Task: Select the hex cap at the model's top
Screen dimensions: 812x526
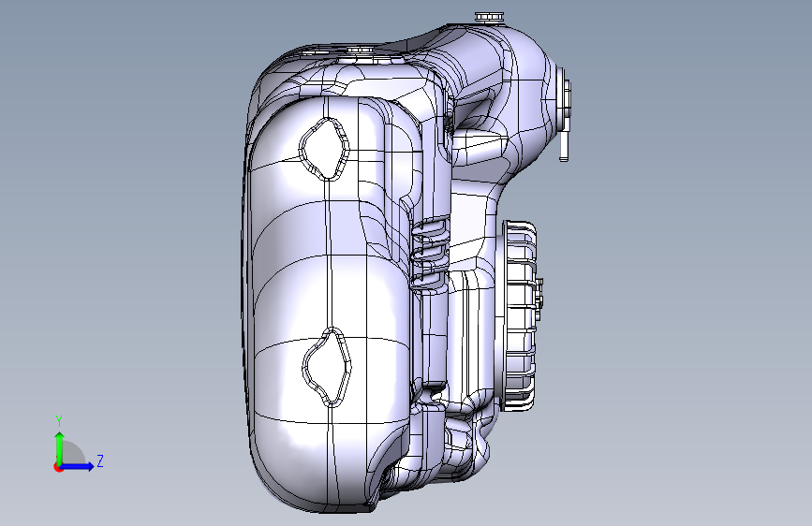Action: click(489, 17)
